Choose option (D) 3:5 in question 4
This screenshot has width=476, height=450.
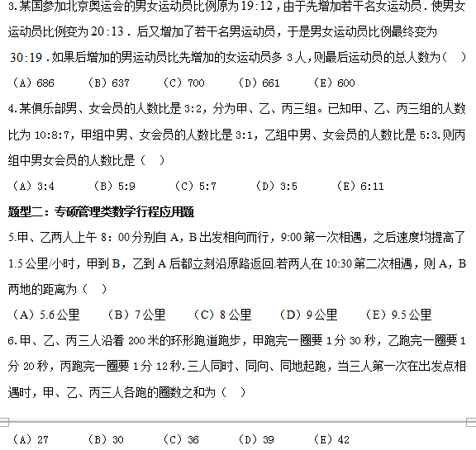coord(276,186)
